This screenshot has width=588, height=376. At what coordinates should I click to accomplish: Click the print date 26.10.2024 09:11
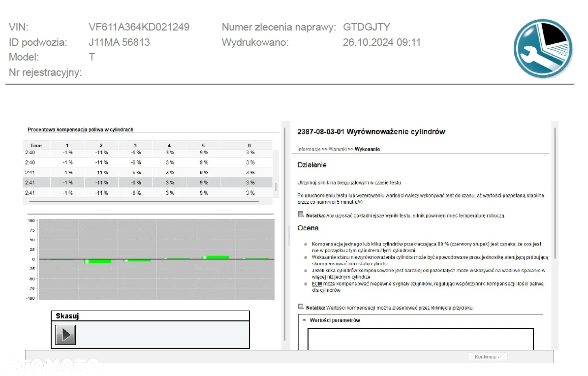pyautogui.click(x=382, y=42)
